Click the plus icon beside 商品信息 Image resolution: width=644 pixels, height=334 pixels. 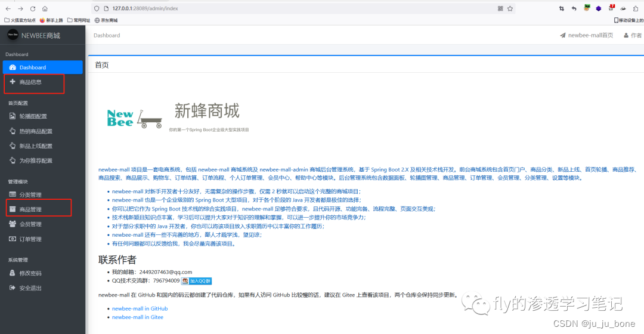point(13,82)
